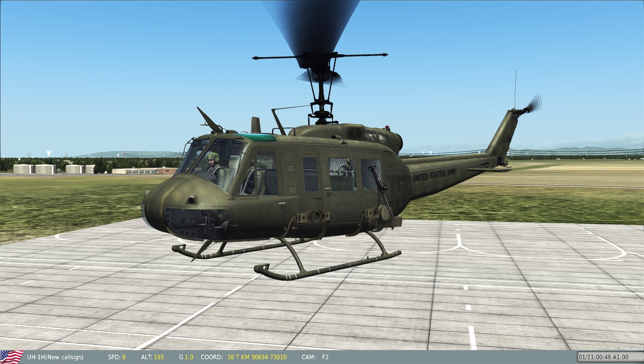Image resolution: width=644 pixels, height=364 pixels.
Task: Click the ALT altitude value 193
Action: (x=158, y=357)
